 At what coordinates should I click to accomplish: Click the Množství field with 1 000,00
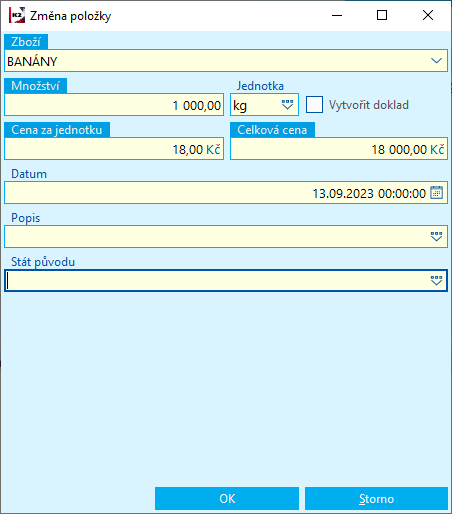click(x=114, y=105)
